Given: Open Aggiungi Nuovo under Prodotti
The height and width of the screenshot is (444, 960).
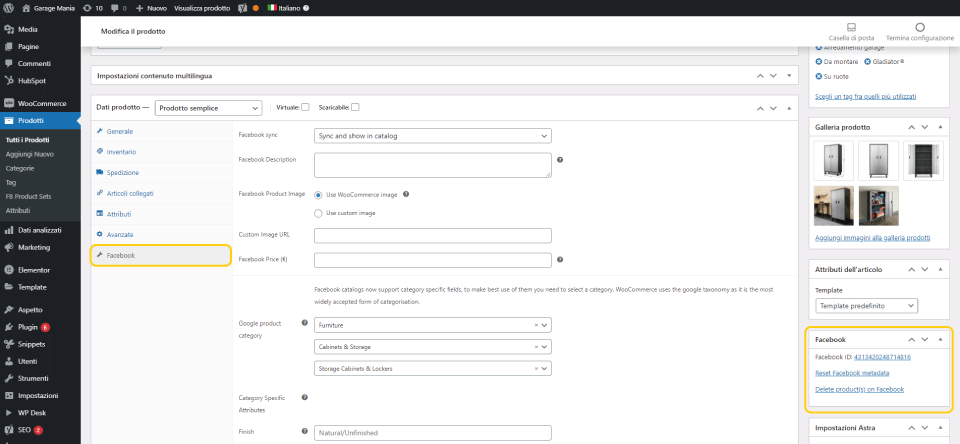Looking at the screenshot, I should click(x=29, y=154).
